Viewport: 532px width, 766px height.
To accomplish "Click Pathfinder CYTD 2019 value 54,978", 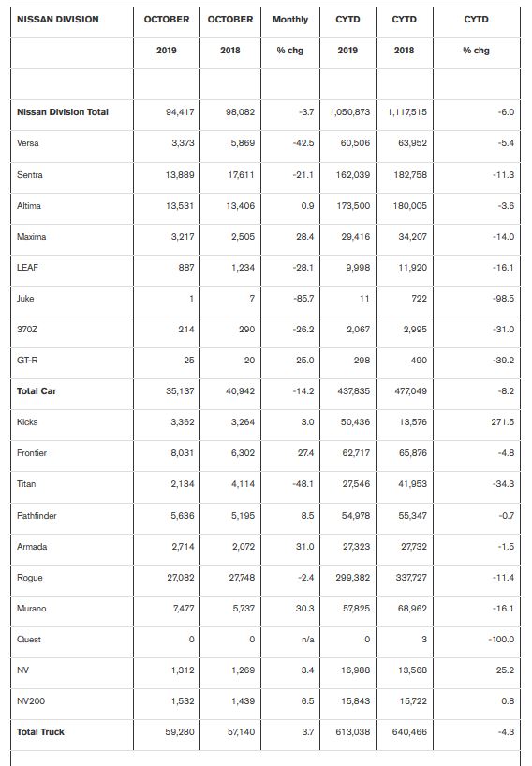I will coord(356,515).
